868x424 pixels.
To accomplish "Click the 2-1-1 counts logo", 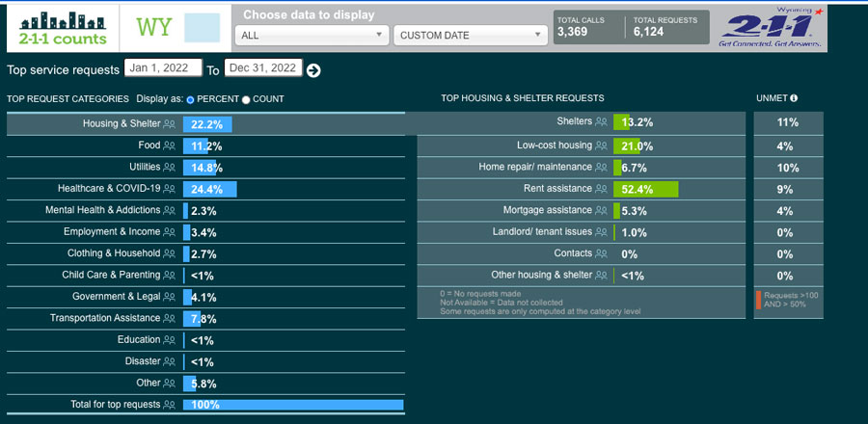I will pyautogui.click(x=63, y=28).
